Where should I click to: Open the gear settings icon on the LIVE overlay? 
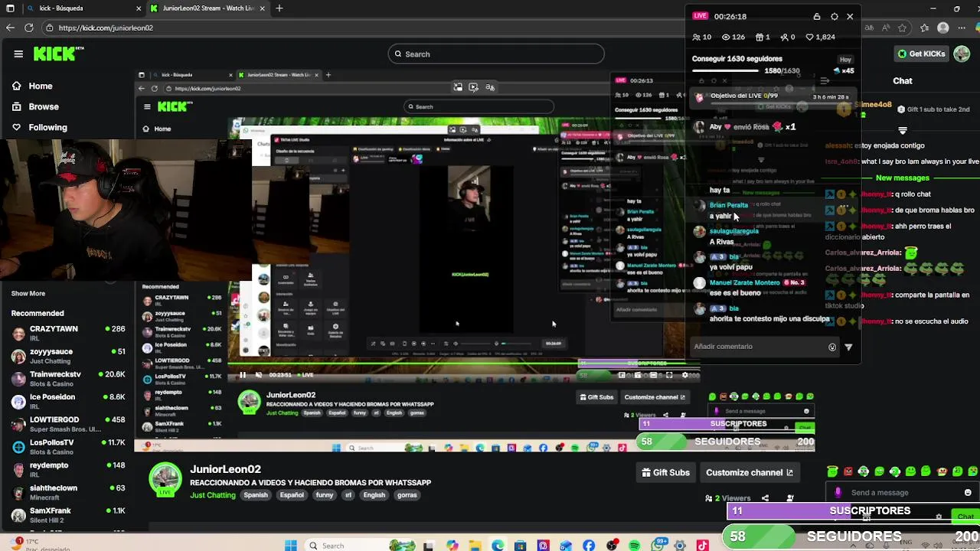[835, 16]
